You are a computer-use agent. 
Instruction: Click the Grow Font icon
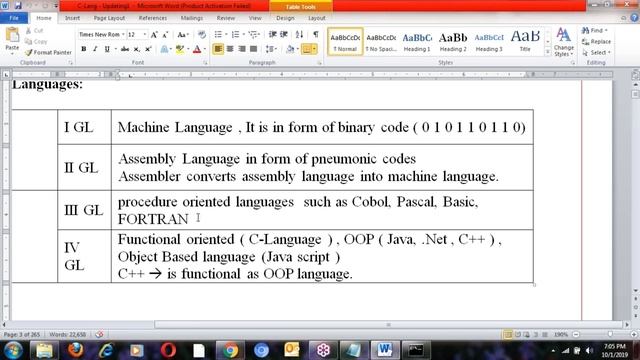click(154, 35)
